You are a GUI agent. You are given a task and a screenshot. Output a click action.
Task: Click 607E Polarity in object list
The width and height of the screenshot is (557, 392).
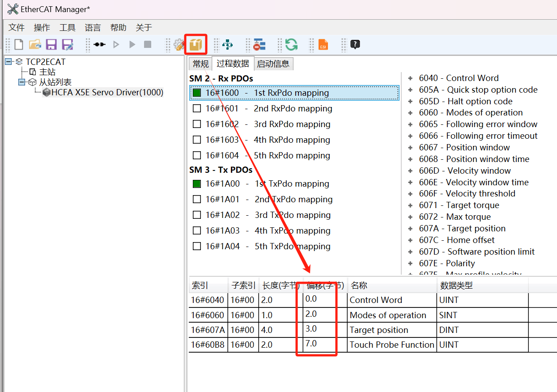[447, 264]
